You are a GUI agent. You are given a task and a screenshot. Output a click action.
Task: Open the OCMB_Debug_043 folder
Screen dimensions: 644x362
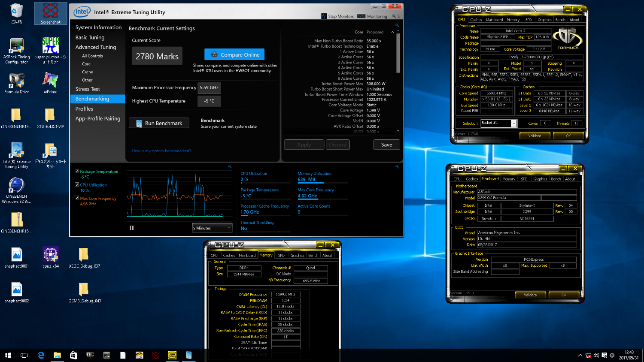coord(84,293)
